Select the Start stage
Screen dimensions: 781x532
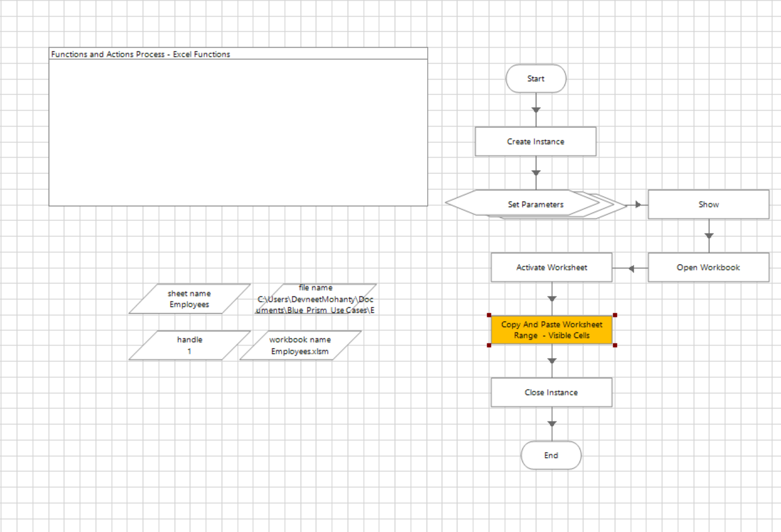tap(536, 79)
